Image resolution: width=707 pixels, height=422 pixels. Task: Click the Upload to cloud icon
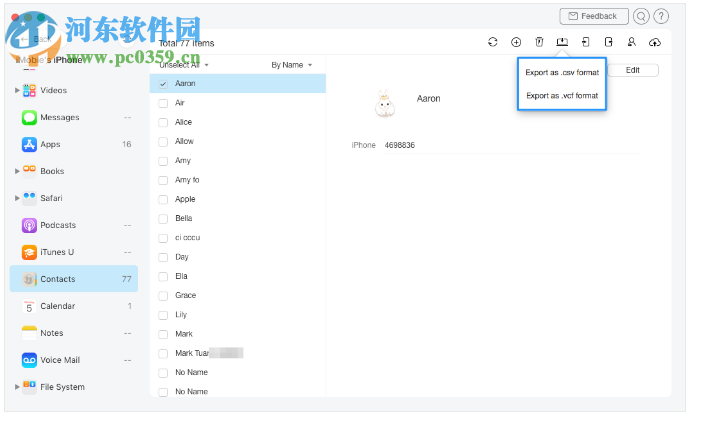[x=655, y=42]
